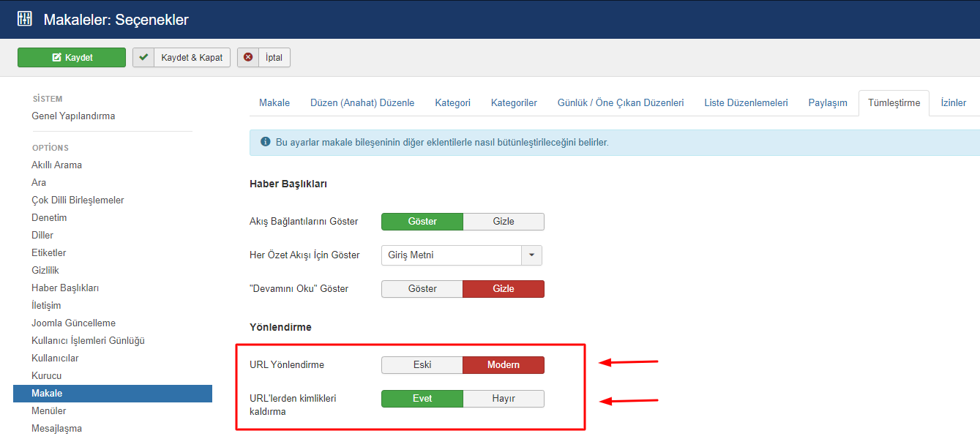Click the options sliders icon in header

coord(25,19)
